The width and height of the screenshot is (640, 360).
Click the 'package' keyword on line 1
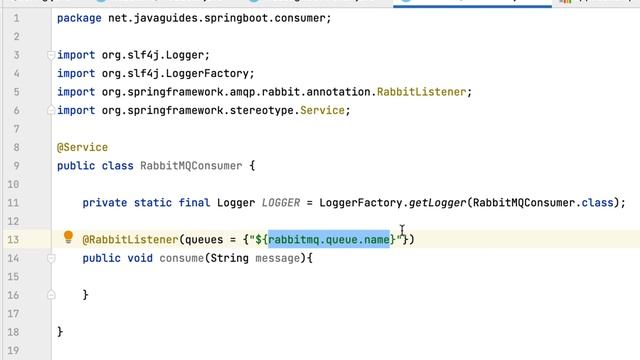pyautogui.click(x=79, y=18)
